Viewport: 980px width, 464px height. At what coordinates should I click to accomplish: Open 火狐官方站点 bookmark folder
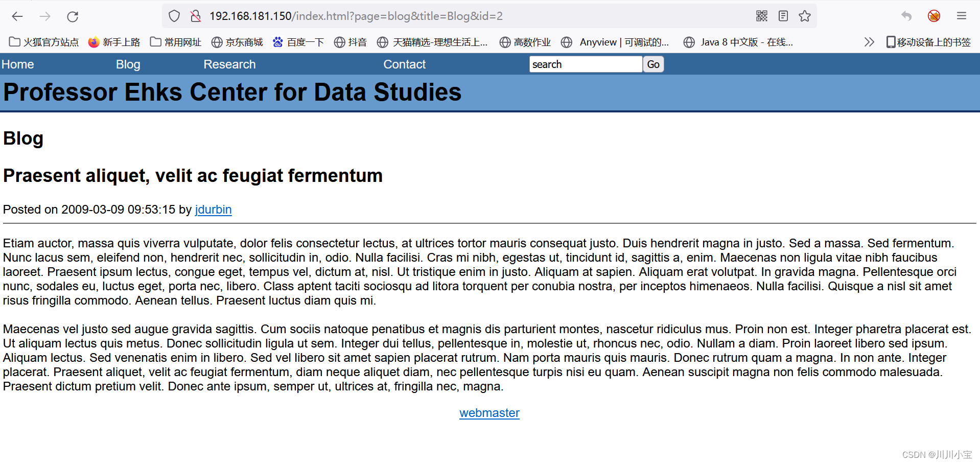click(44, 42)
